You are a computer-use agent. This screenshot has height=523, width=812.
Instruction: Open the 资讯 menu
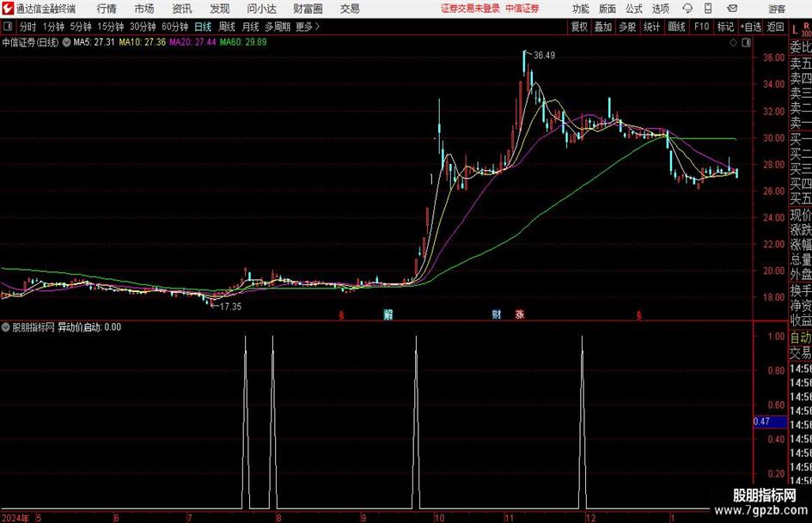182,9
